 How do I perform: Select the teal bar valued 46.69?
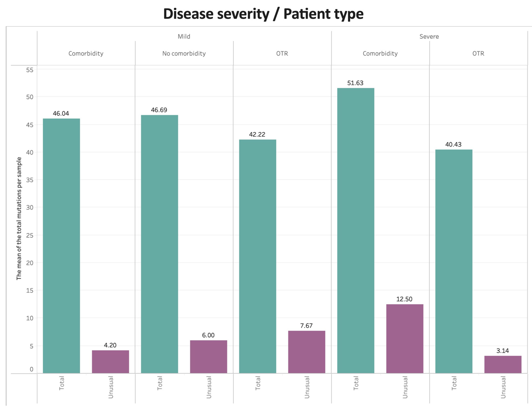pyautogui.click(x=160, y=244)
